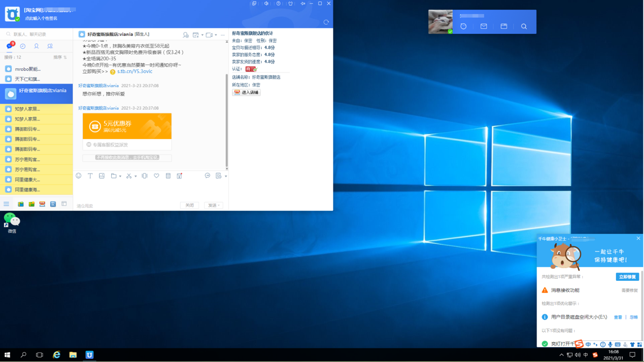Open the schedule icon in chat header
Image resolution: width=644 pixels, height=362 pixels.
pyautogui.click(x=195, y=35)
